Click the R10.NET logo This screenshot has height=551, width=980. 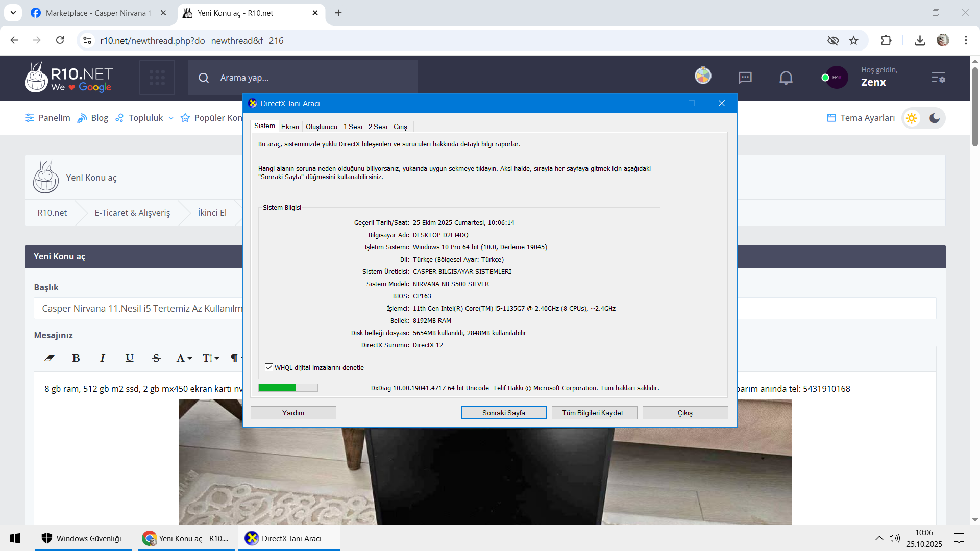tap(69, 78)
